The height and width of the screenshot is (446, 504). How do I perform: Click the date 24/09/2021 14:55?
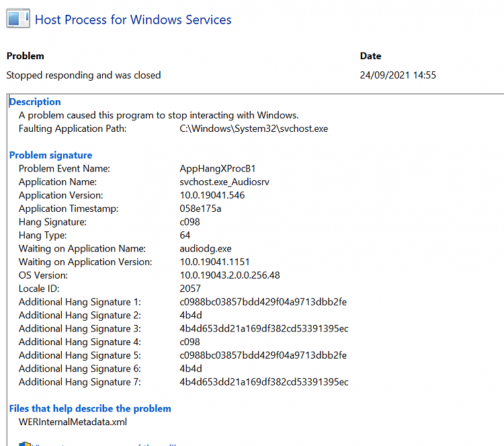point(398,75)
